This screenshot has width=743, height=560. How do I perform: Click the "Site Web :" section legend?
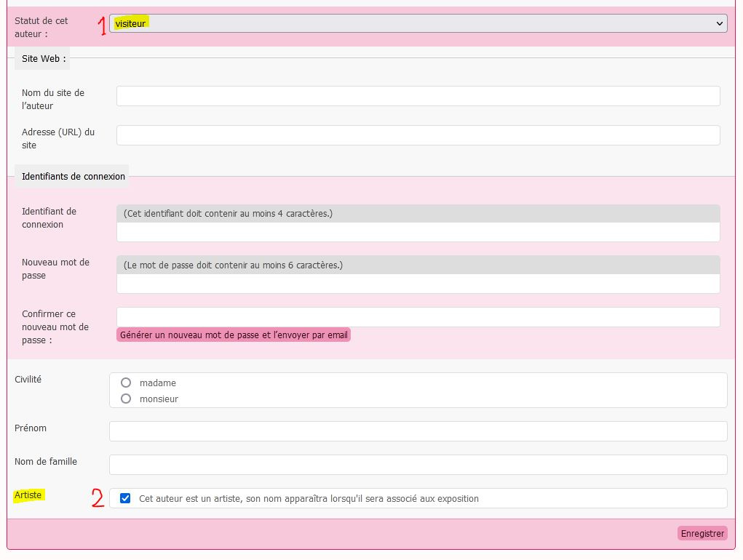(x=43, y=59)
